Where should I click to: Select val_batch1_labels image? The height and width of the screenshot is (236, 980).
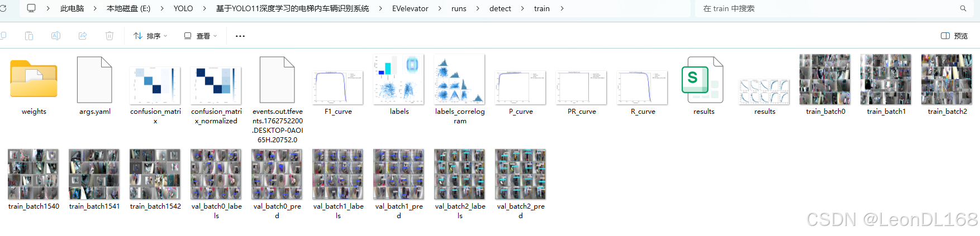coord(337,174)
